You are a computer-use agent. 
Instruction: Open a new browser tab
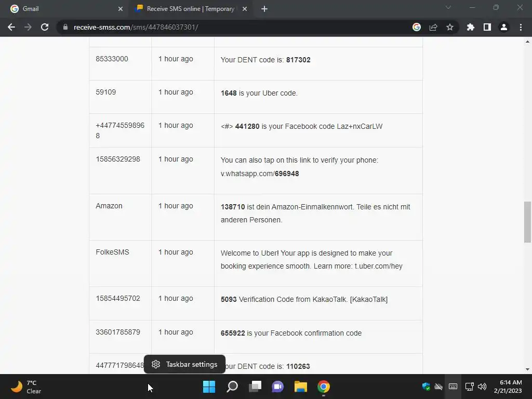tap(264, 9)
